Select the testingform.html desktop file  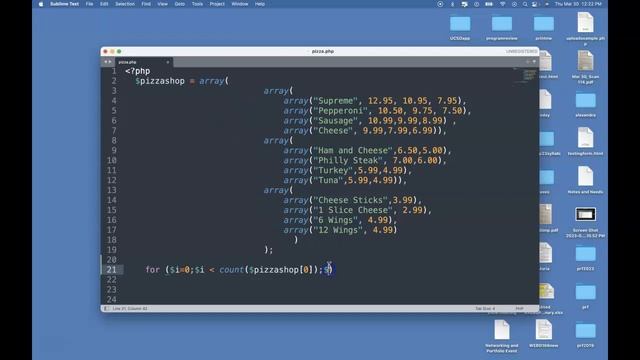[x=585, y=141]
